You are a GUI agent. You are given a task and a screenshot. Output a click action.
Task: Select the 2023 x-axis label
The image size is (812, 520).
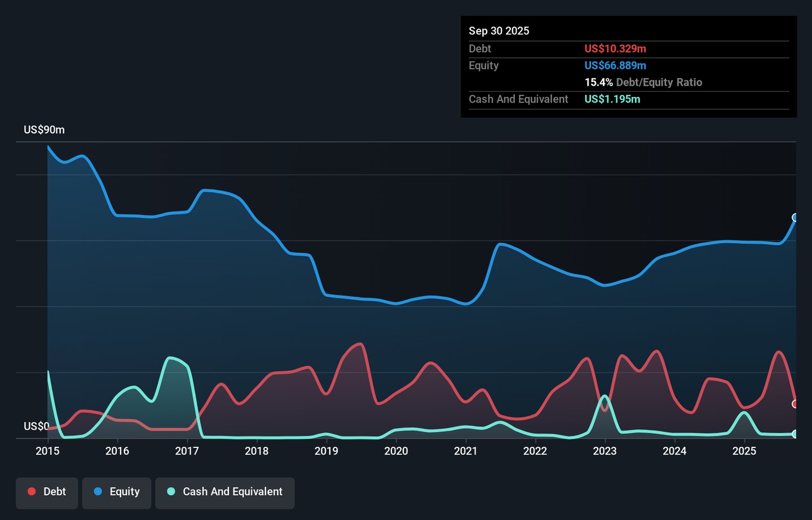coord(604,451)
